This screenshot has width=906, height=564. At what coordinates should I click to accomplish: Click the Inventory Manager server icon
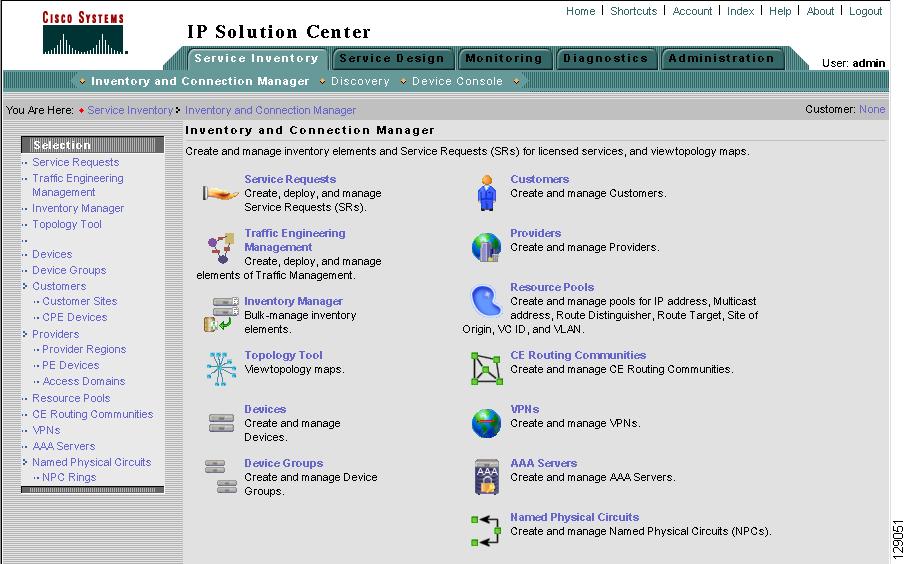tap(221, 314)
